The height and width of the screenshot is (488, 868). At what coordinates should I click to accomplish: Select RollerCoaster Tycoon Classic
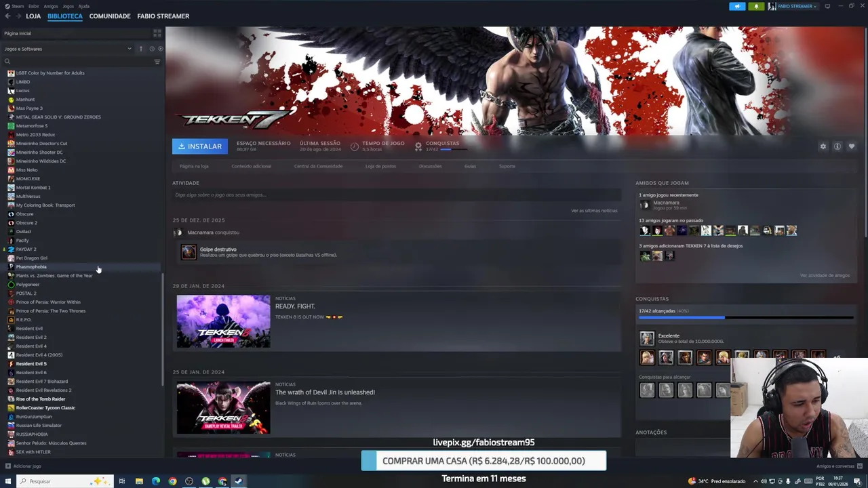[45, 408]
